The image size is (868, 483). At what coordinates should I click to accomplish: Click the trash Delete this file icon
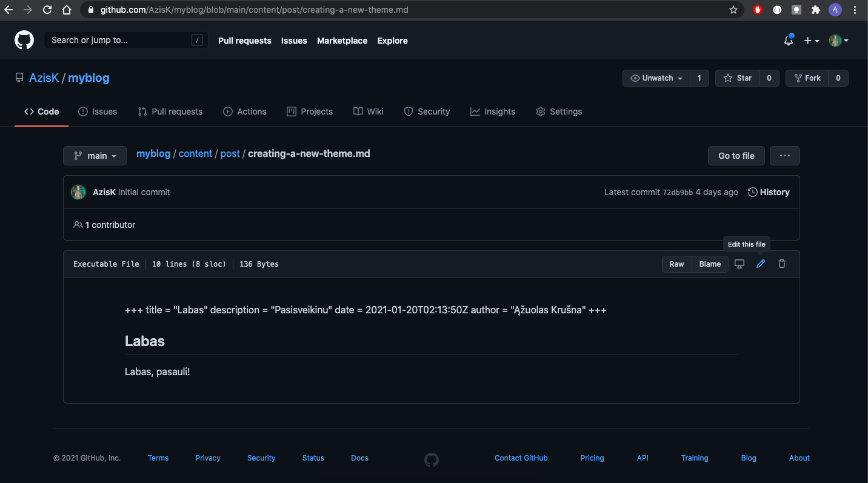pyautogui.click(x=782, y=264)
